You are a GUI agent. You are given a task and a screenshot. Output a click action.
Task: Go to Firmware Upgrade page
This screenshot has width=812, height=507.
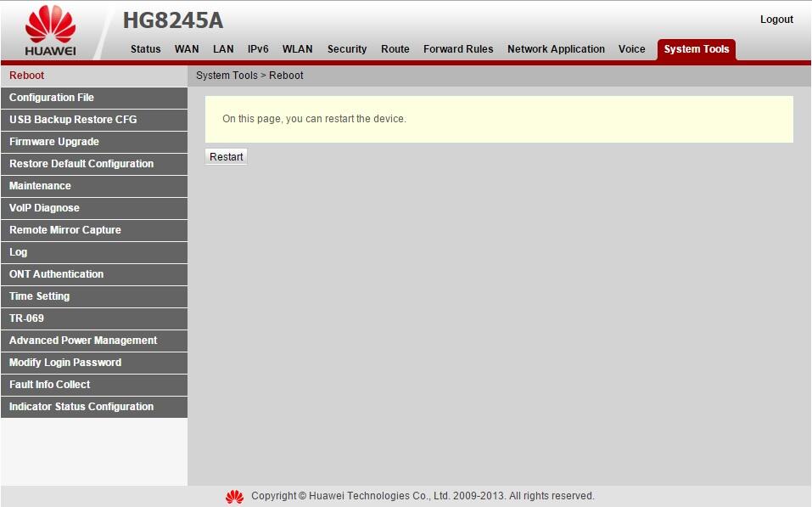(x=93, y=142)
